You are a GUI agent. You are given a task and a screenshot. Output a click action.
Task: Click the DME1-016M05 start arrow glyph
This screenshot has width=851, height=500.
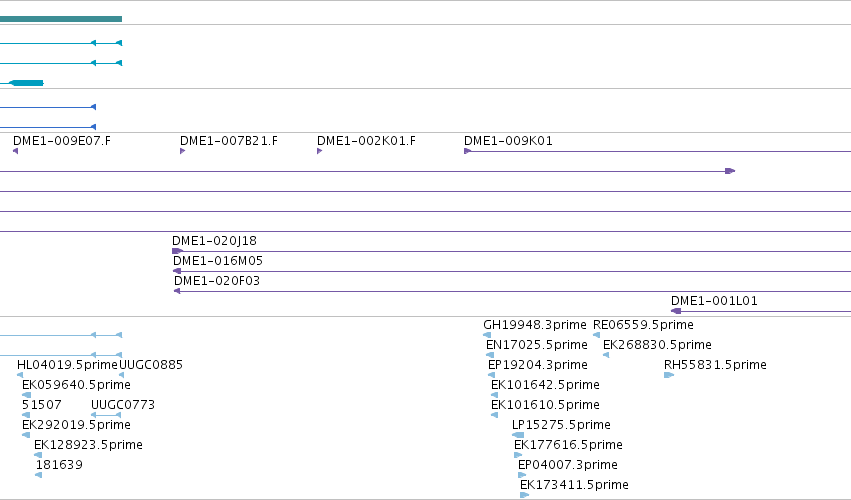coord(177,271)
